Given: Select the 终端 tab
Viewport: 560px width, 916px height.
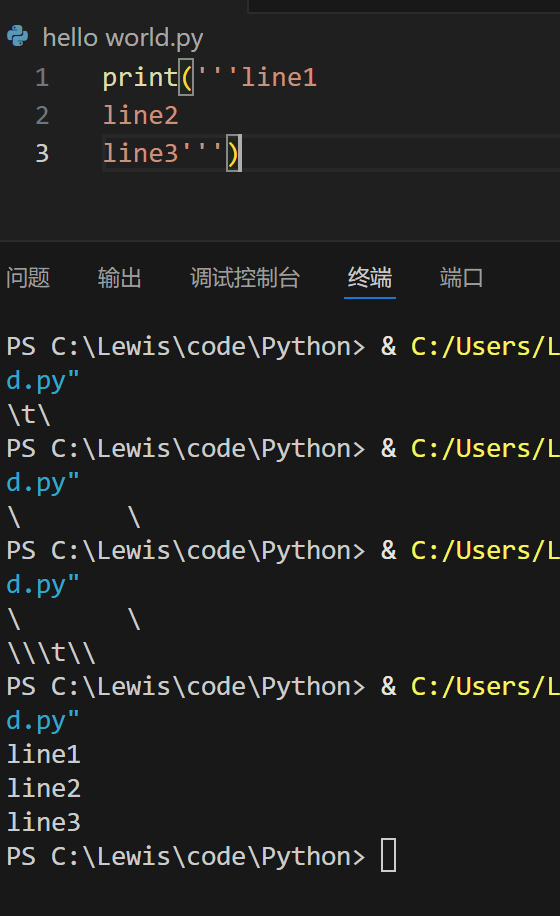Looking at the screenshot, I should click(370, 277).
